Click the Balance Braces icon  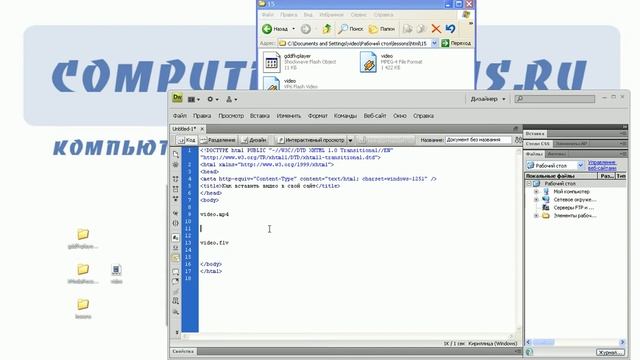(x=176, y=223)
